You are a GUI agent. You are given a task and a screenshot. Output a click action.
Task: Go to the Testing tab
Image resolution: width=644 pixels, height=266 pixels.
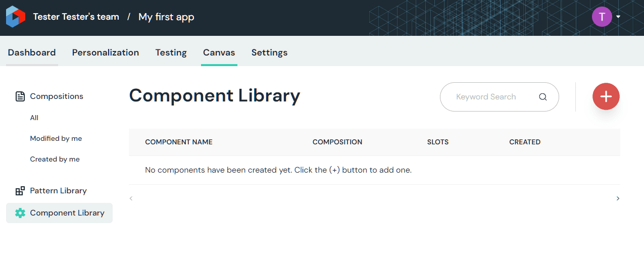(x=171, y=52)
